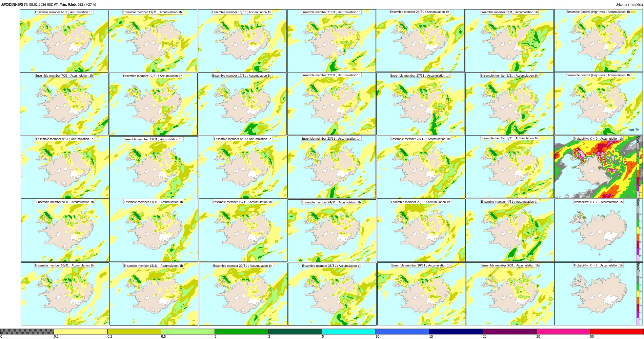Select the Probability X > 2 map panel
The image size is (644, 339).
(x=599, y=231)
